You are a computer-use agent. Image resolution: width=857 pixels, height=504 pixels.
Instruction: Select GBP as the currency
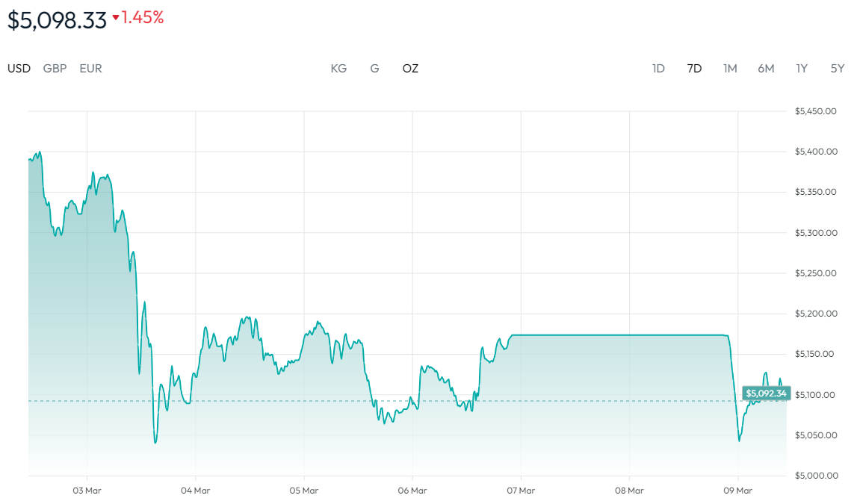coord(55,69)
